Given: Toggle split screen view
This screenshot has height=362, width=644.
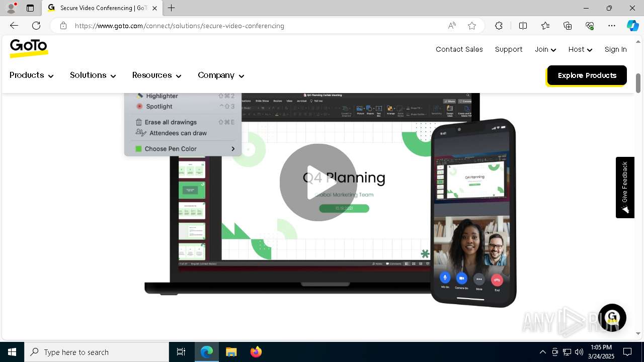Looking at the screenshot, I should click(x=523, y=26).
